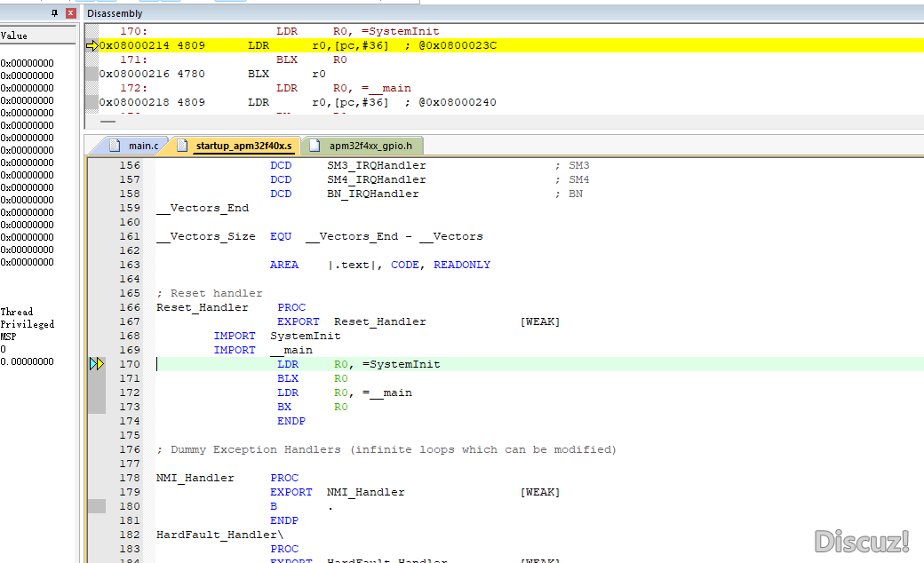This screenshot has height=563, width=924.
Task: Click the file icon on the startup_apm32f40x.s tab
Action: click(x=183, y=146)
